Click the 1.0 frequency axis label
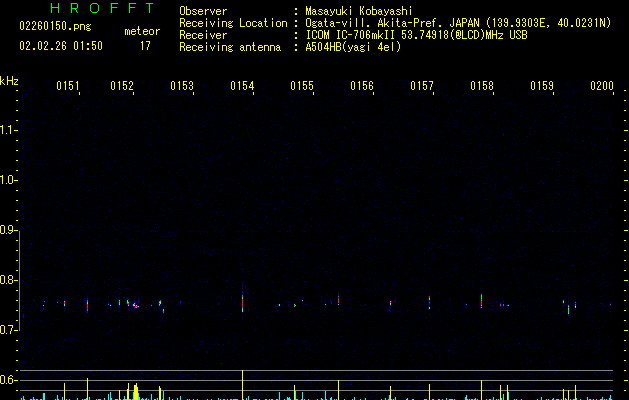This screenshot has height=400, width=629. [9, 180]
